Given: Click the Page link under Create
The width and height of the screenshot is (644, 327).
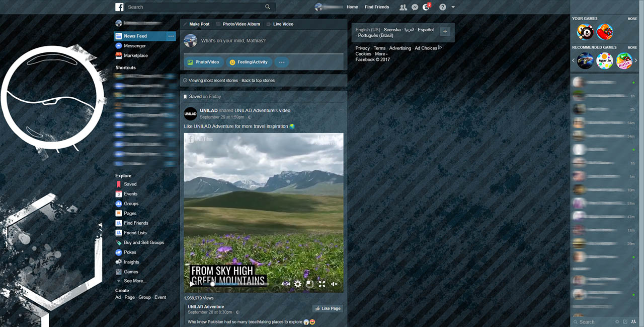Looking at the screenshot, I should (x=129, y=297).
